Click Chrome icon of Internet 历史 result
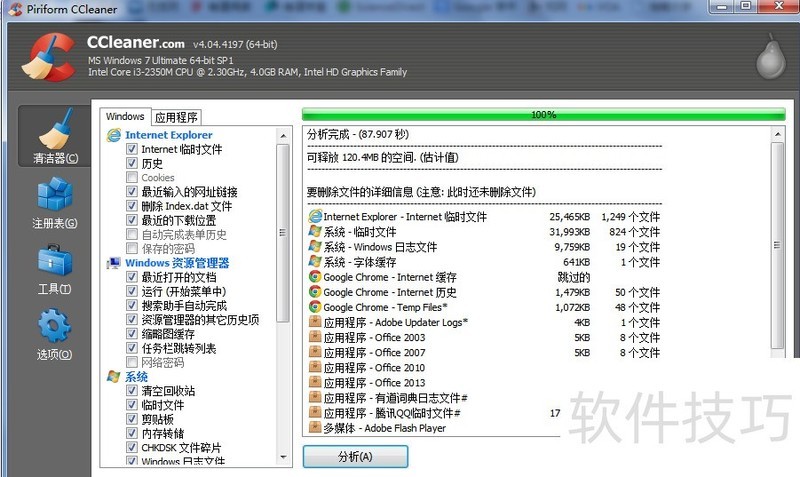The image size is (800, 477). pyautogui.click(x=315, y=292)
